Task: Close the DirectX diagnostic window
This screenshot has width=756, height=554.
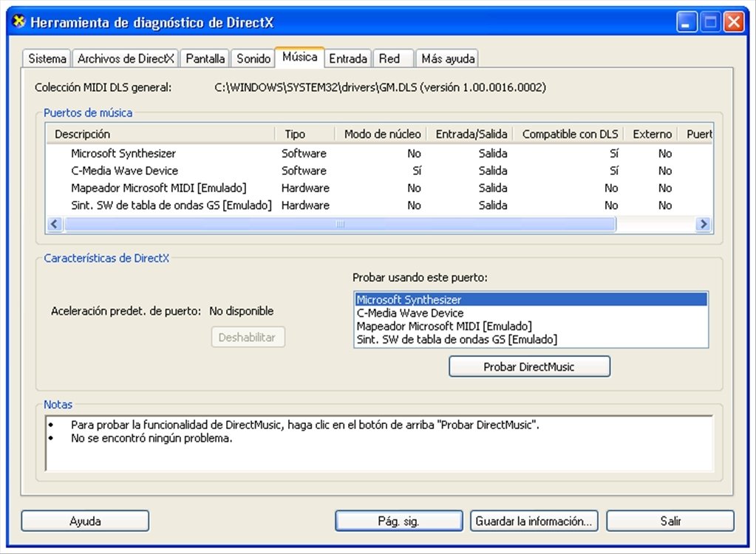Action: [735, 22]
